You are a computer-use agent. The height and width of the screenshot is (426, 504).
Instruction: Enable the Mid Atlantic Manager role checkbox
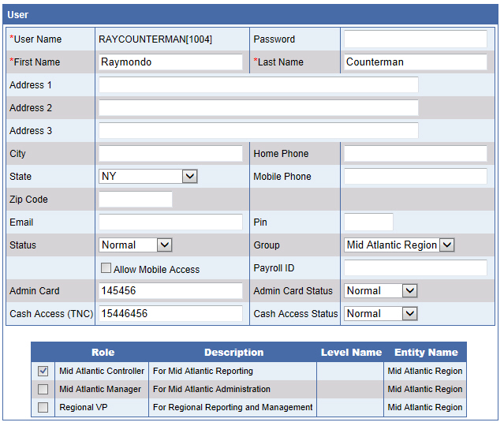click(x=43, y=389)
